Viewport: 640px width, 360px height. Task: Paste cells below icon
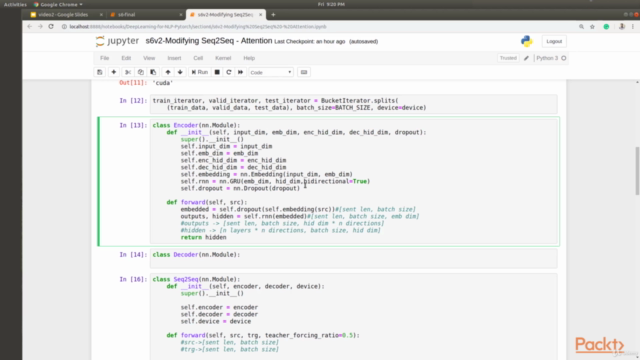pyautogui.click(x=153, y=72)
